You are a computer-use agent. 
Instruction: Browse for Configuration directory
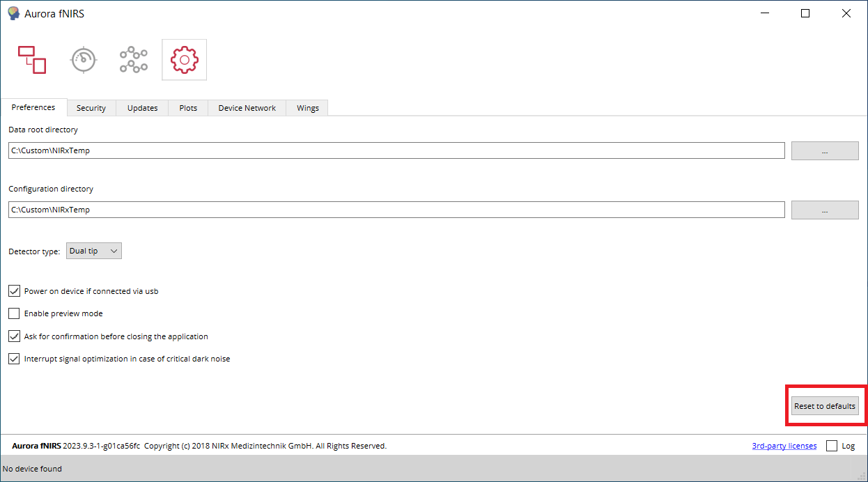point(825,210)
